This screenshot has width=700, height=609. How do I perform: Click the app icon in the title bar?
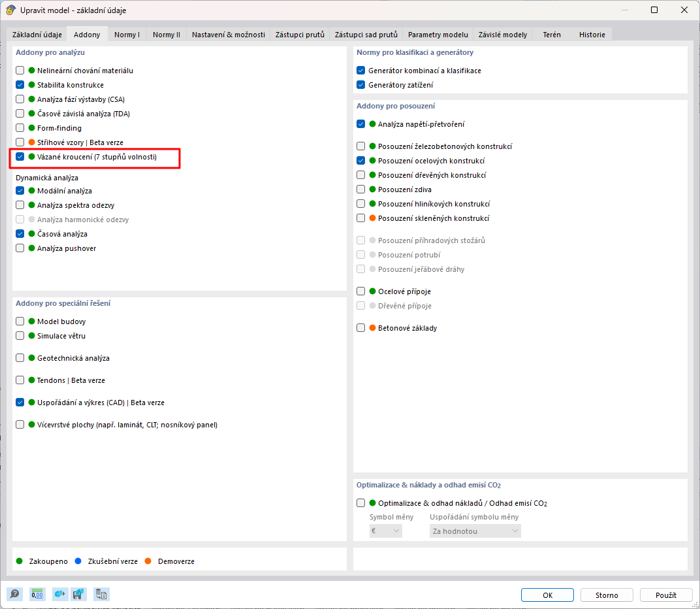10,10
